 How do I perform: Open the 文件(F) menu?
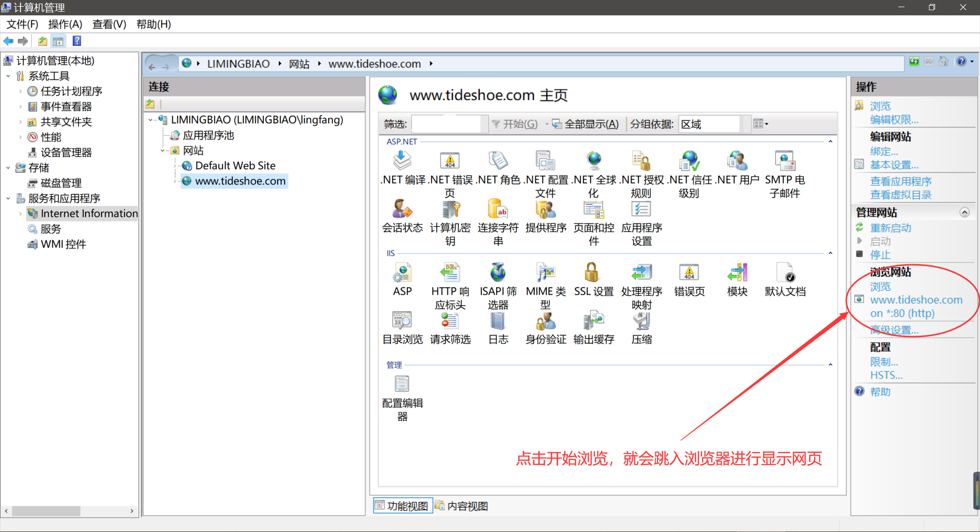[22, 24]
